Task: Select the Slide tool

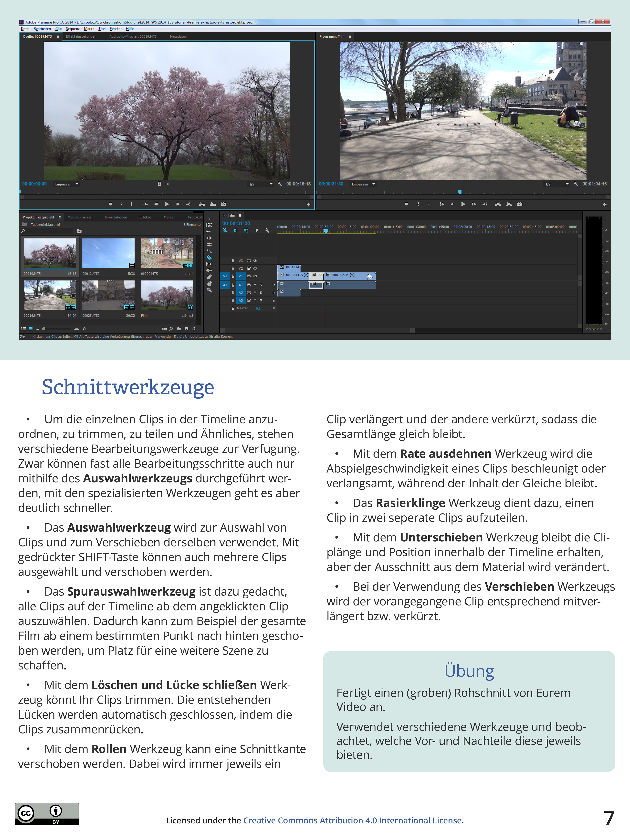Action: click(x=209, y=270)
